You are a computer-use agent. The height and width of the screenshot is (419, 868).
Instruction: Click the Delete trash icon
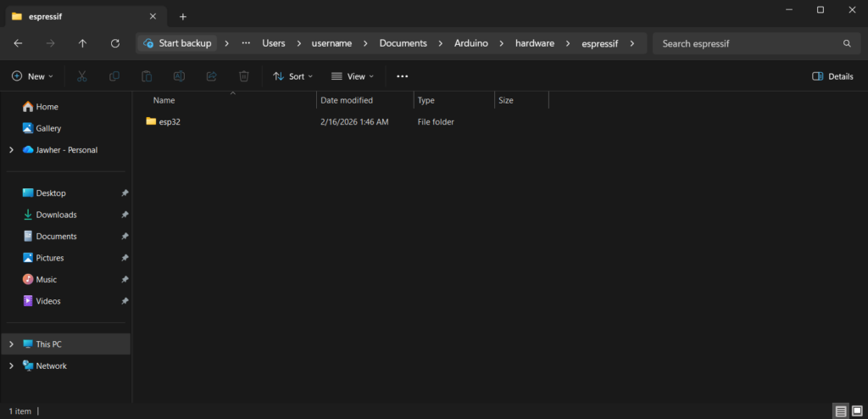243,76
